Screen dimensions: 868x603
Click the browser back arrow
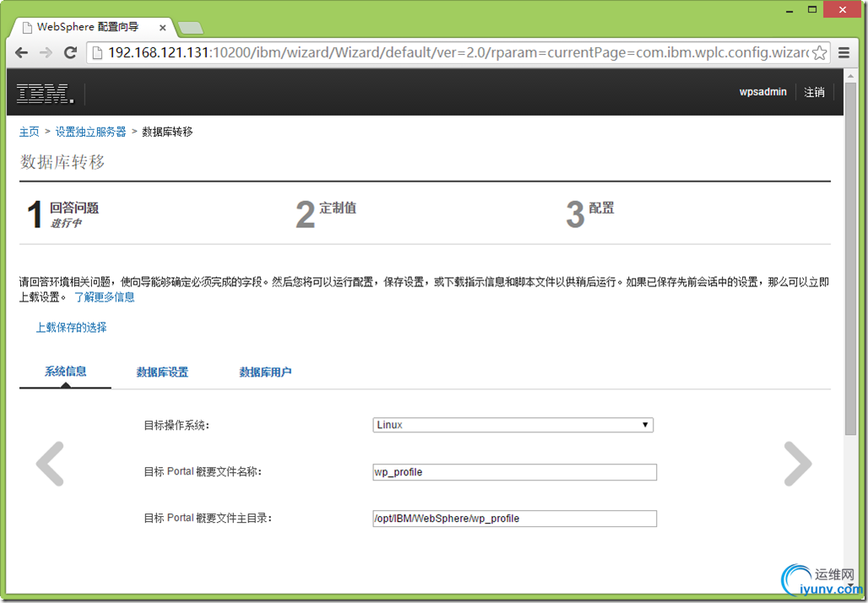22,52
